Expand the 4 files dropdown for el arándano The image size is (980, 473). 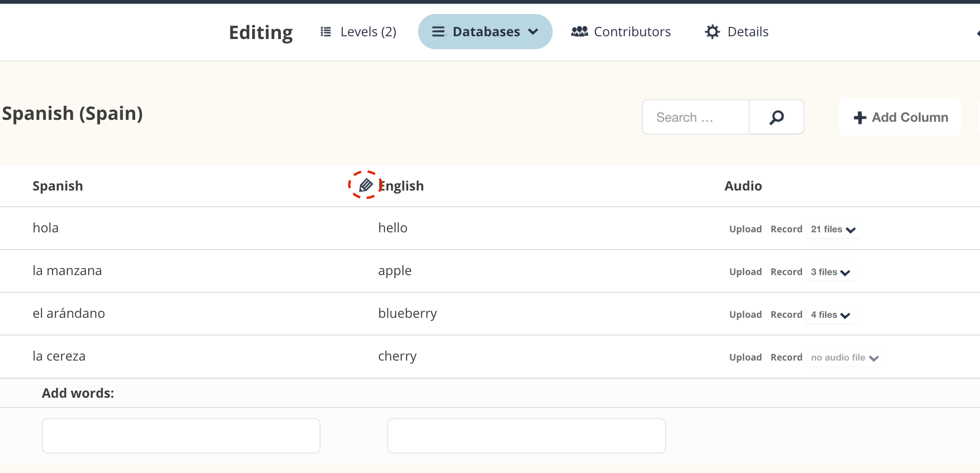(x=830, y=315)
